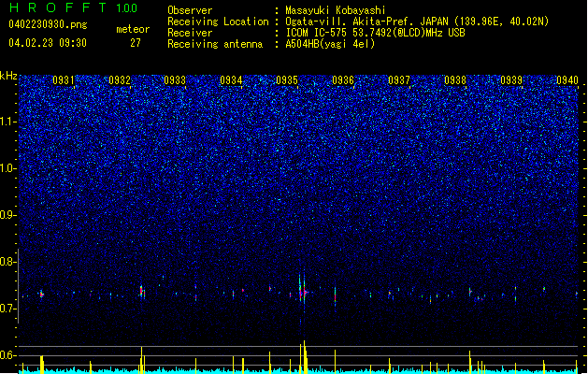Image resolution: width=588 pixels, height=374 pixels.
Task: Click the 0940 time marker
Action: (567, 80)
